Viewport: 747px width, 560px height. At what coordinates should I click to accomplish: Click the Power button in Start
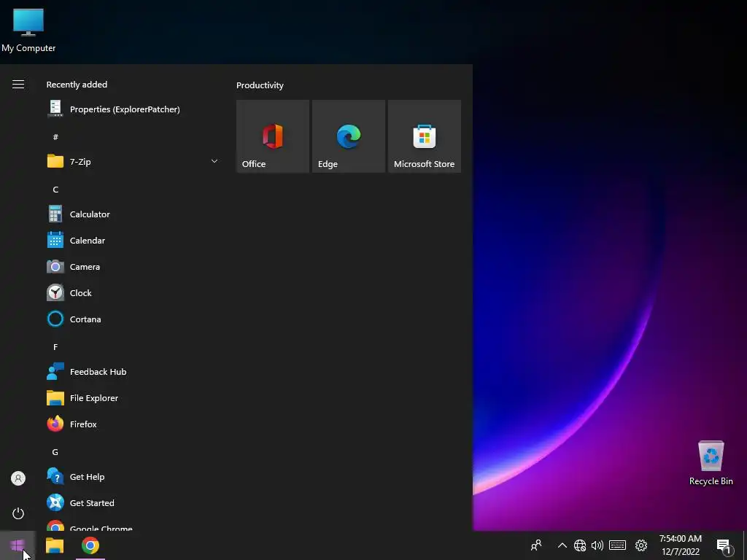(x=18, y=513)
